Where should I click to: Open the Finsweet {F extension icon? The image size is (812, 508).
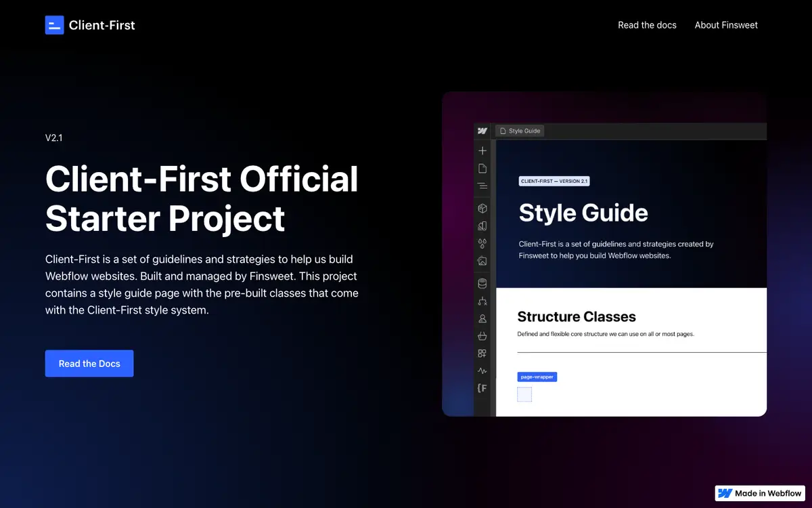click(482, 388)
